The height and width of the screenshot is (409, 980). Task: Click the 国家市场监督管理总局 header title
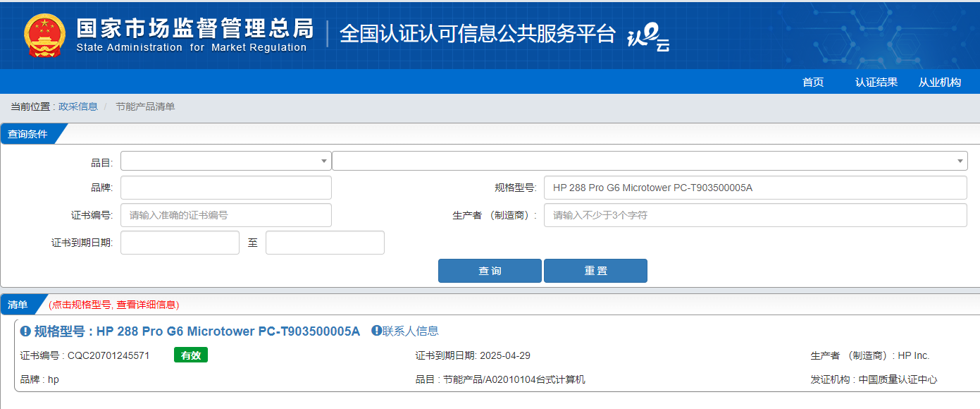[x=195, y=28]
